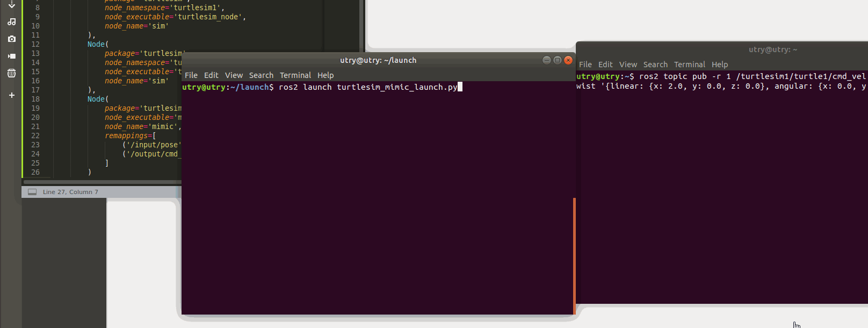The width and height of the screenshot is (868, 328).
Task: Open Help menu in utry@utry: ~ terminal
Action: pyautogui.click(x=720, y=65)
